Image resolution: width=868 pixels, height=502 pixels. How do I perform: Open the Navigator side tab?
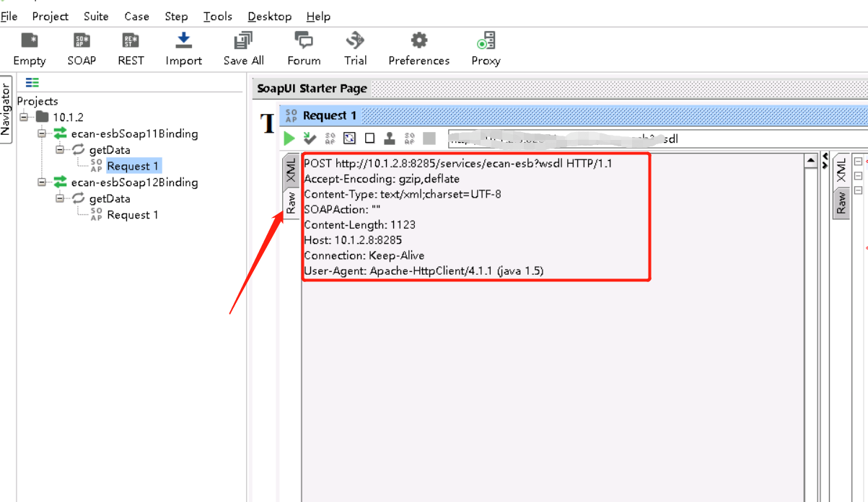(6, 109)
